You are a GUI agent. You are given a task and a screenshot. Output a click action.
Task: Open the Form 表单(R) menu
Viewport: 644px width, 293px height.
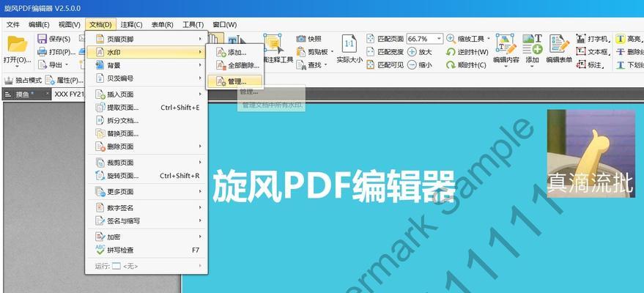pyautogui.click(x=162, y=25)
